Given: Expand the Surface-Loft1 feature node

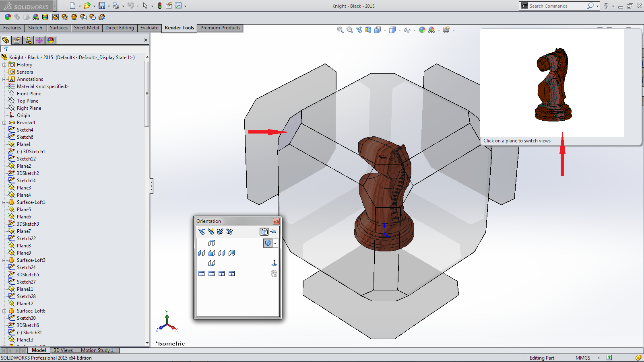Looking at the screenshot, I should pyautogui.click(x=4, y=202).
